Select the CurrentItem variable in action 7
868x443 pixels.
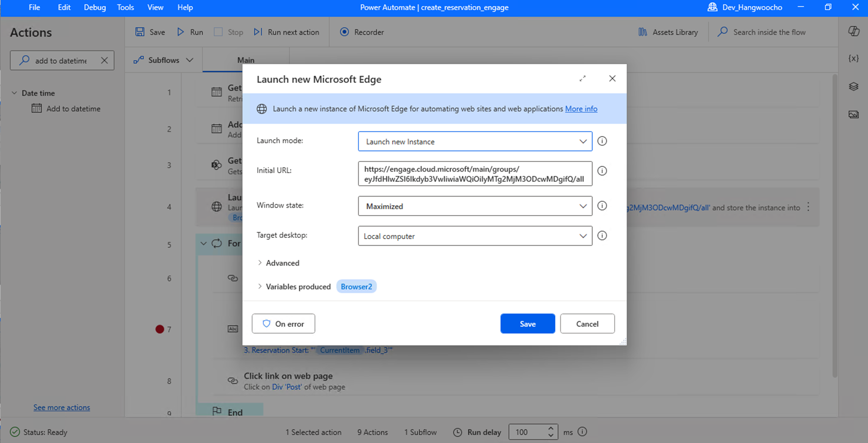point(340,350)
